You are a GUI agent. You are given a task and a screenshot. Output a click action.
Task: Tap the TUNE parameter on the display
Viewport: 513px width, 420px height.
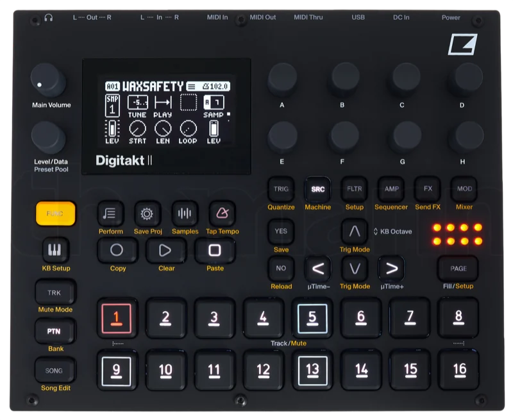pos(137,106)
